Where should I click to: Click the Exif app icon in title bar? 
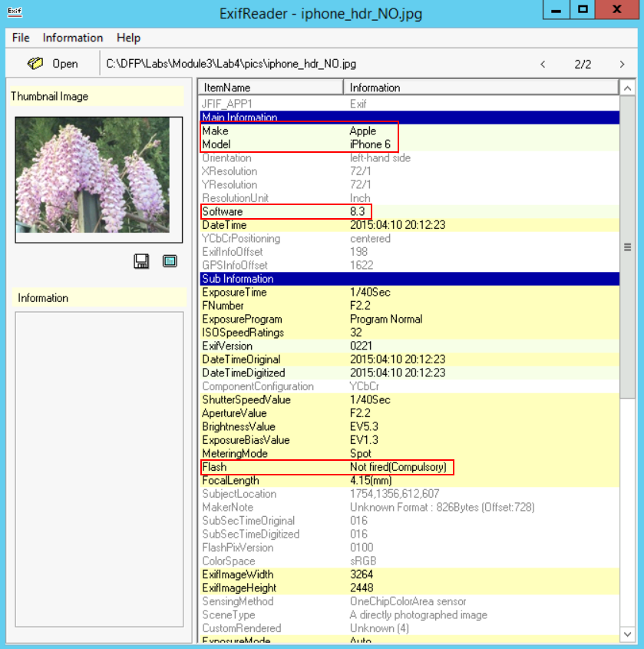click(x=14, y=12)
